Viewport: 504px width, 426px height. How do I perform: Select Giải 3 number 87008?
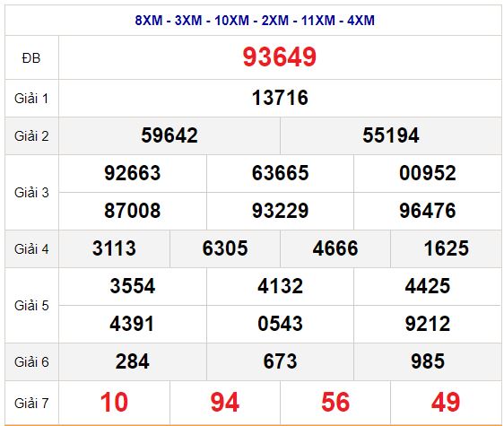(x=133, y=211)
